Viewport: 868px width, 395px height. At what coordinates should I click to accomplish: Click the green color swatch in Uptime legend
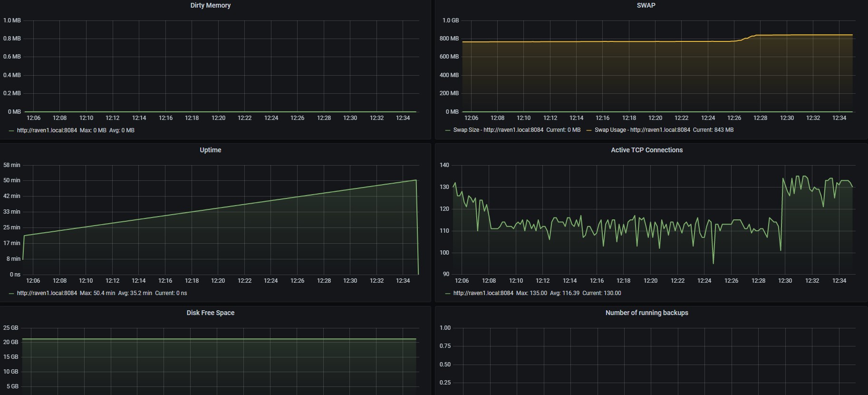(11, 293)
